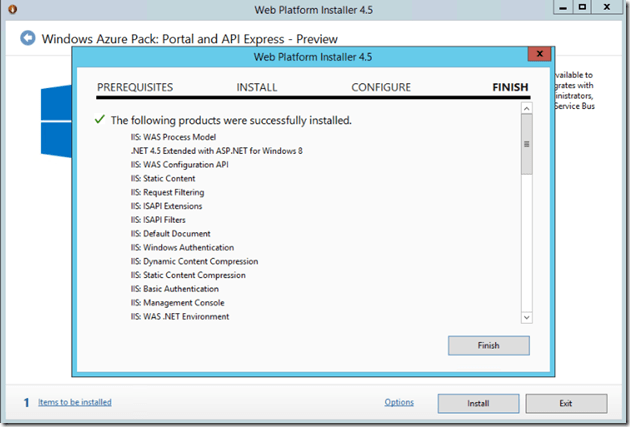
Task: Select the FINISH step header
Action: pyautogui.click(x=510, y=88)
